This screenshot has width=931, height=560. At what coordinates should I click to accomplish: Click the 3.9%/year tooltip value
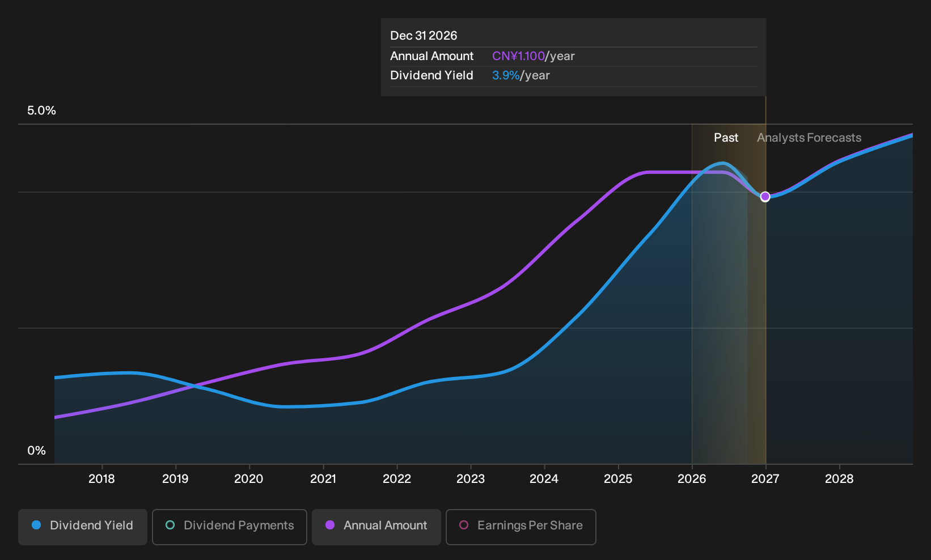point(521,75)
